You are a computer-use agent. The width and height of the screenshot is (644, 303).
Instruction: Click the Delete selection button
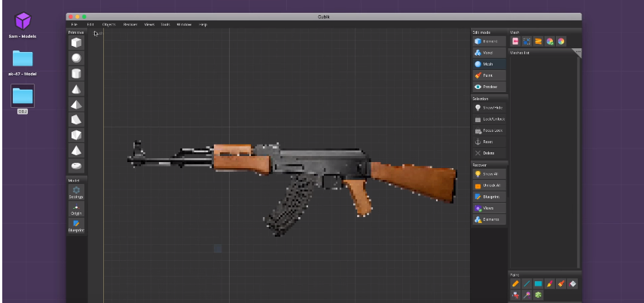(489, 153)
